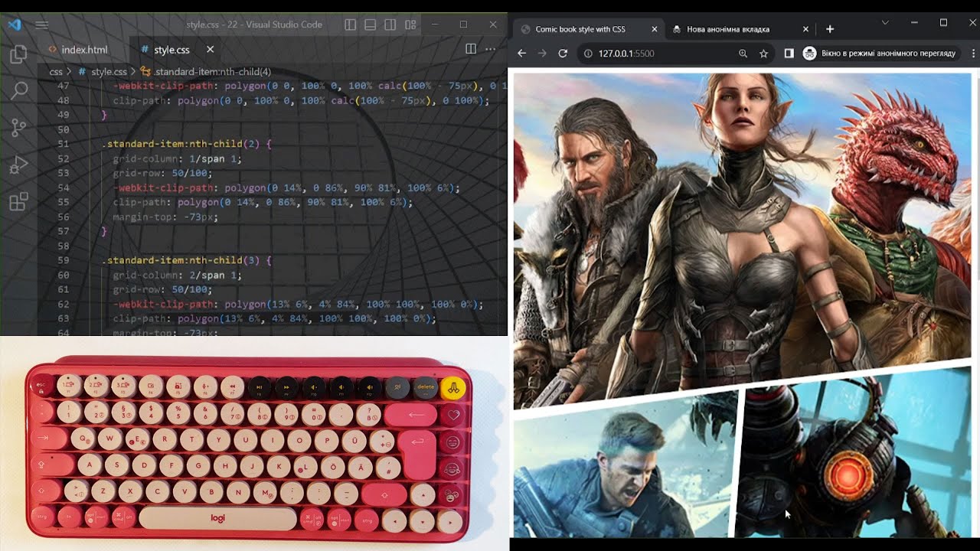Close the Нова анонімна вкладка tab
Screen dimensions: 980x551
point(805,29)
